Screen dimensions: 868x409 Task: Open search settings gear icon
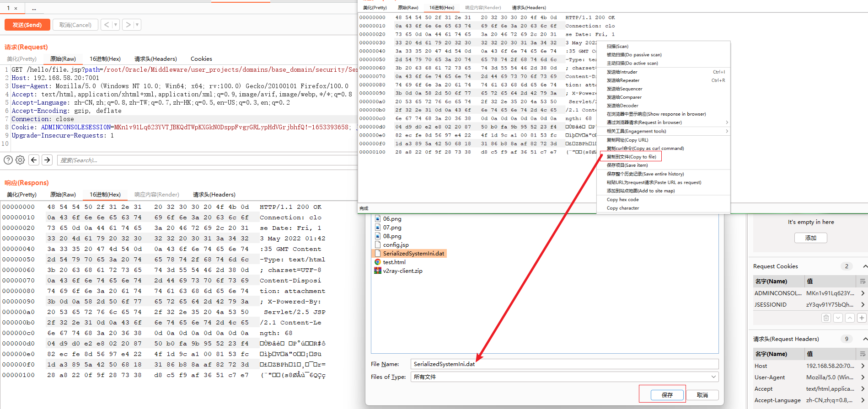[x=20, y=160]
